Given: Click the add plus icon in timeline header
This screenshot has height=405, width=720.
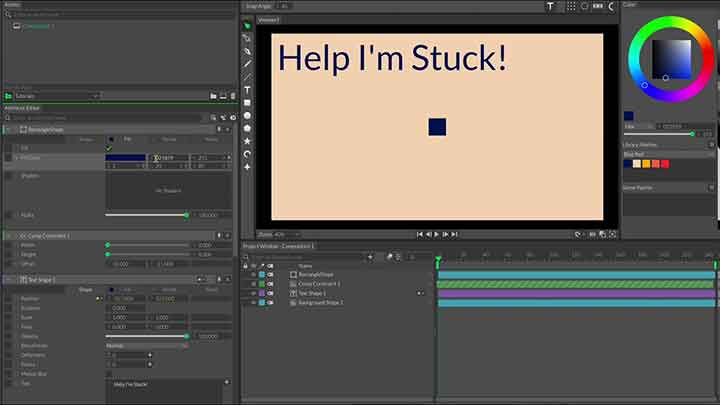Looking at the screenshot, I should 370,257.
